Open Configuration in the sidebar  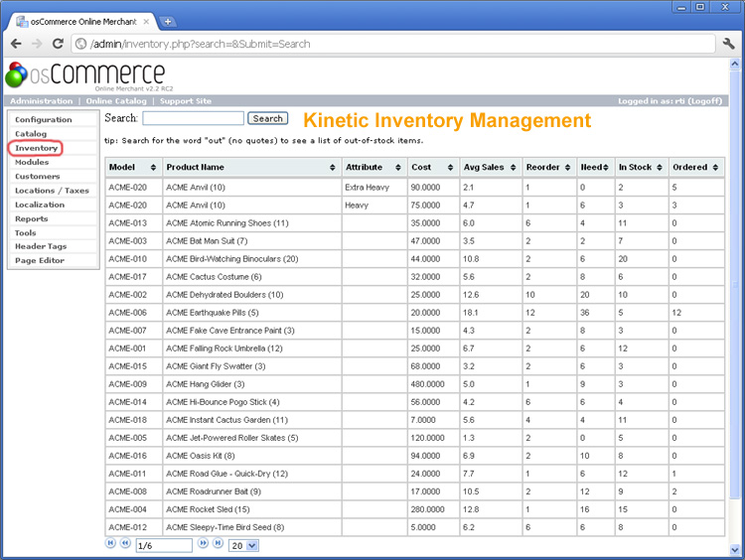click(x=44, y=120)
